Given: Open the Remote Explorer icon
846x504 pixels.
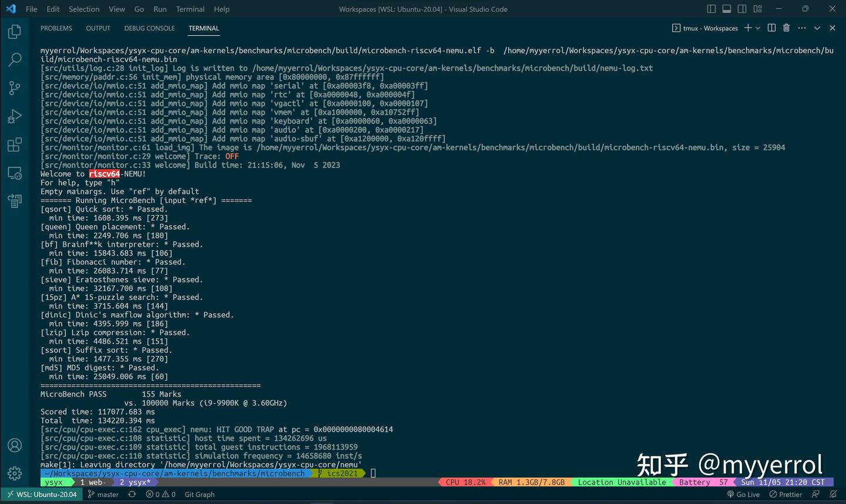Looking at the screenshot, I should coord(15,173).
